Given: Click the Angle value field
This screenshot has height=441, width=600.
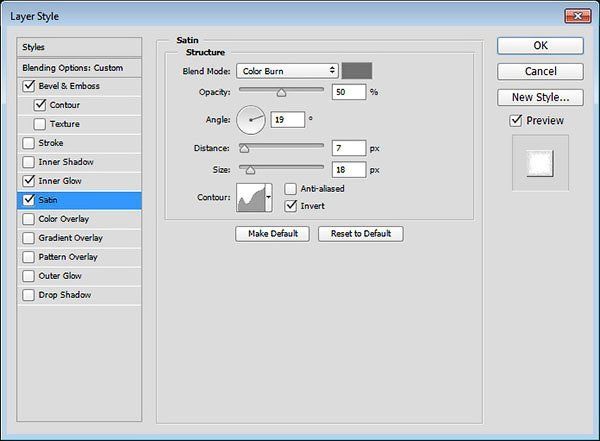Looking at the screenshot, I should click(287, 119).
